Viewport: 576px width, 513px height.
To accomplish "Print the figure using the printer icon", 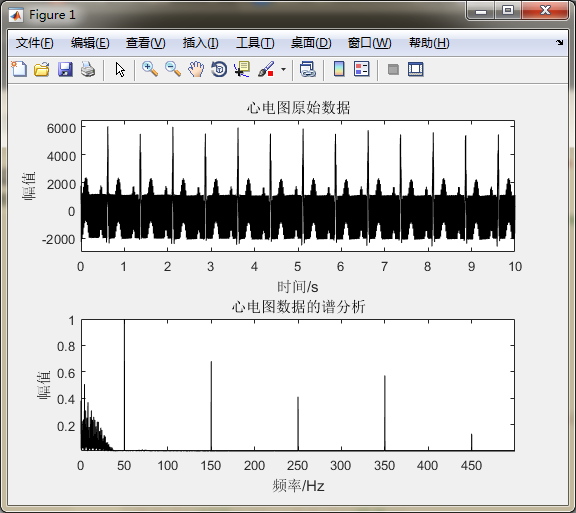I will coord(88,69).
